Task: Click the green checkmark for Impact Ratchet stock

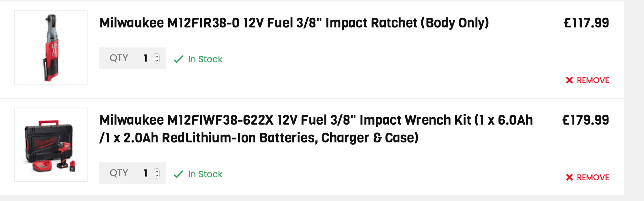Action: point(179,59)
